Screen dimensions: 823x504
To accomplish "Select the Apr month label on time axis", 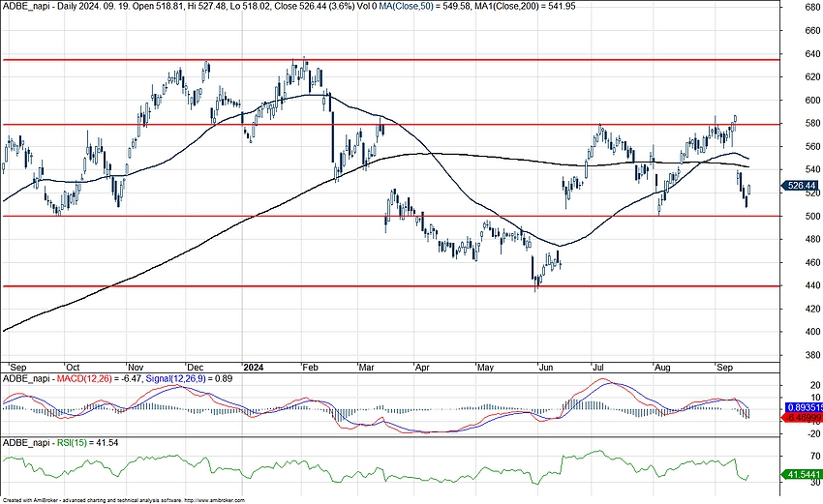I will pos(422,368).
